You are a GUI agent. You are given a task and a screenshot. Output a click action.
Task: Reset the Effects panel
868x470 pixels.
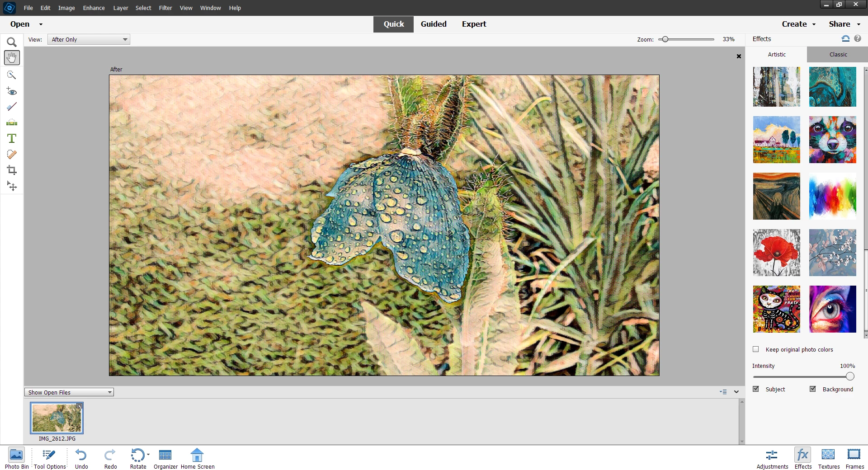point(845,38)
